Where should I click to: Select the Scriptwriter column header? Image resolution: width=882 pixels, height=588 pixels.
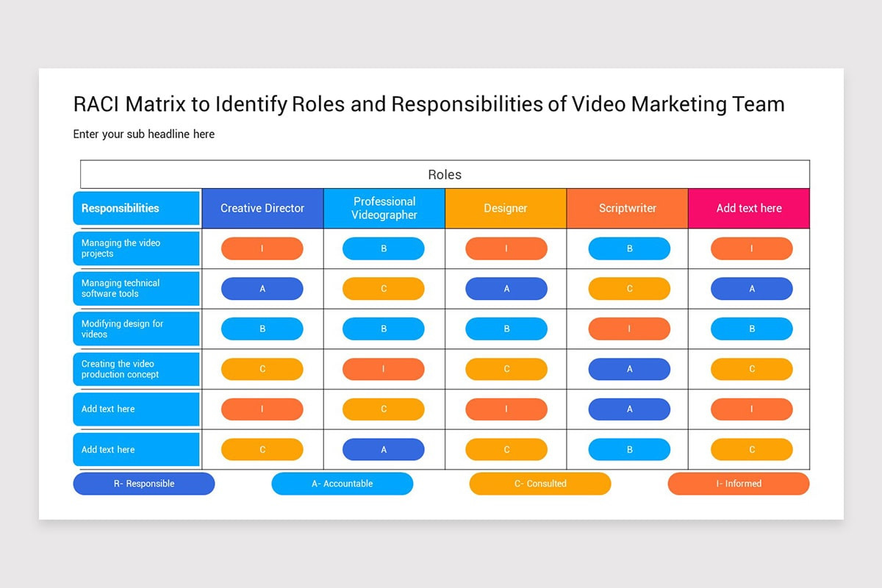628,208
